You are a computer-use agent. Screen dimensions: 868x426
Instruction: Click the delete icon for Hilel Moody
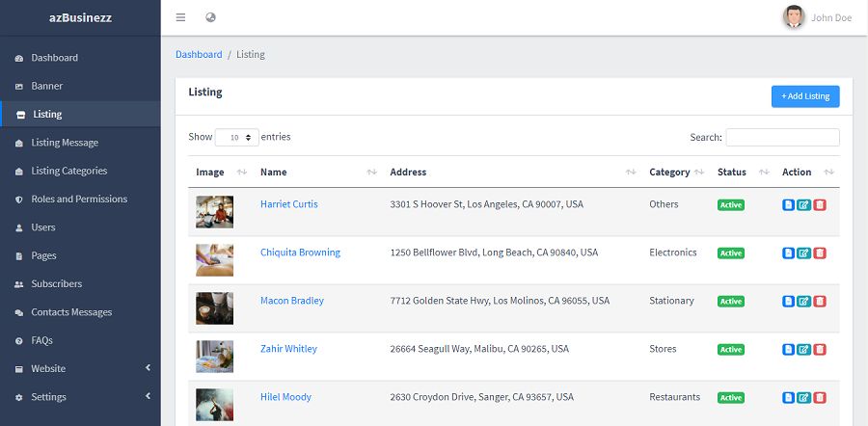coord(820,397)
